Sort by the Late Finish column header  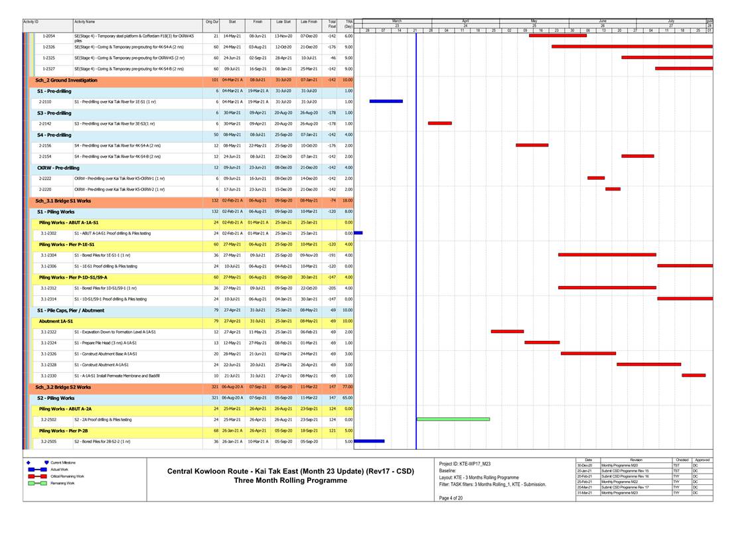coord(308,22)
